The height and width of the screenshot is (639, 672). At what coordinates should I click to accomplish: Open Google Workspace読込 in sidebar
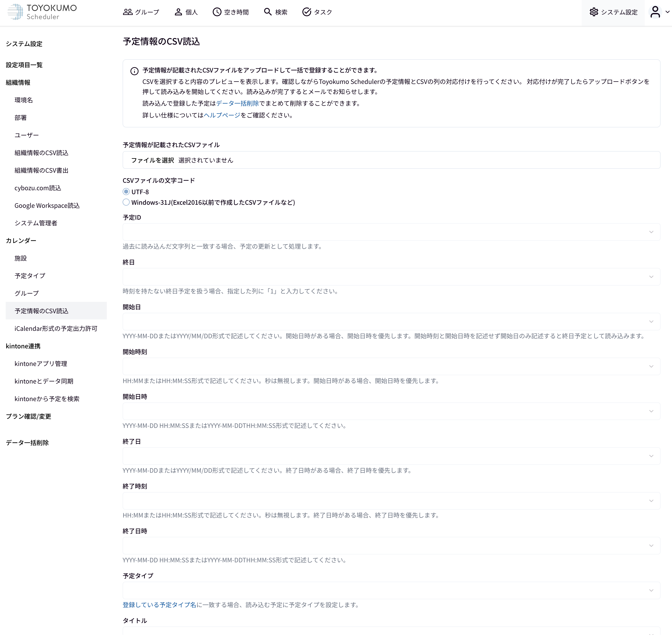pos(47,205)
